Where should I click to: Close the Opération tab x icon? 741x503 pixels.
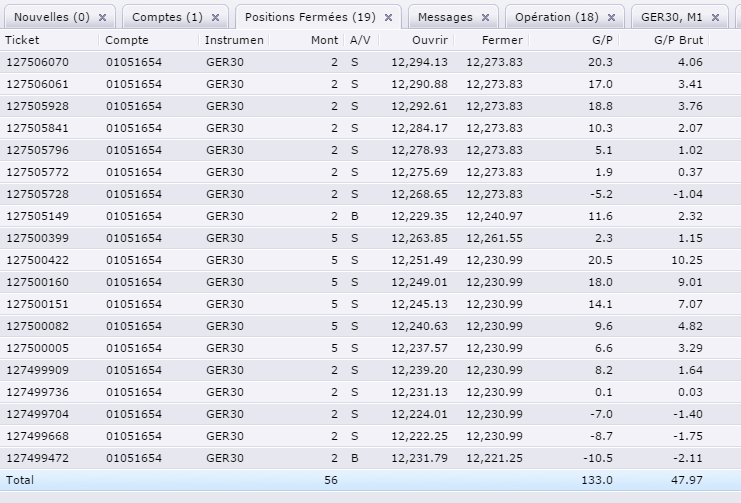[611, 18]
